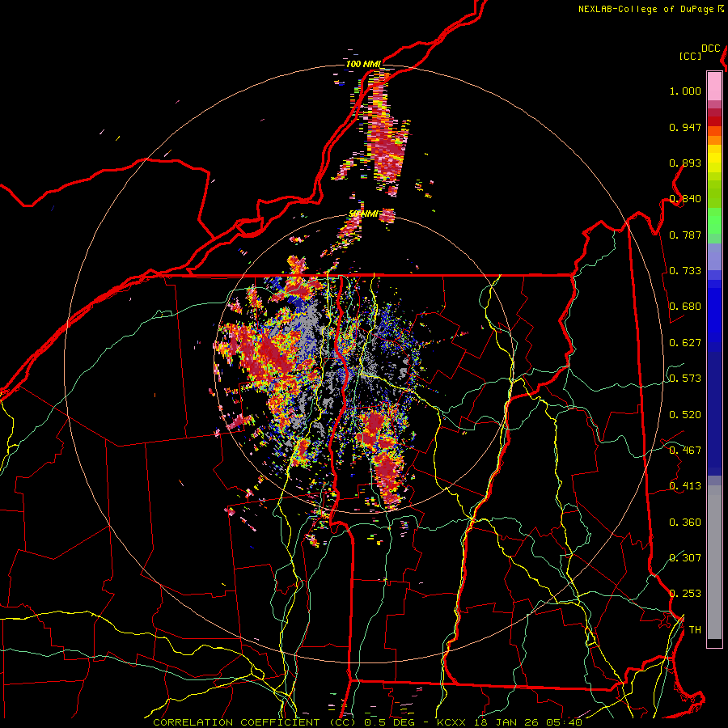Select the 0.360 scale value
The height and width of the screenshot is (728, 728).
click(685, 523)
